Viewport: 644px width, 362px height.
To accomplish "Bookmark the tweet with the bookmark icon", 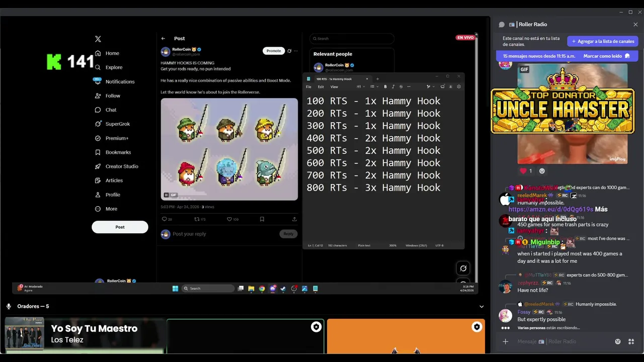I will [x=262, y=219].
